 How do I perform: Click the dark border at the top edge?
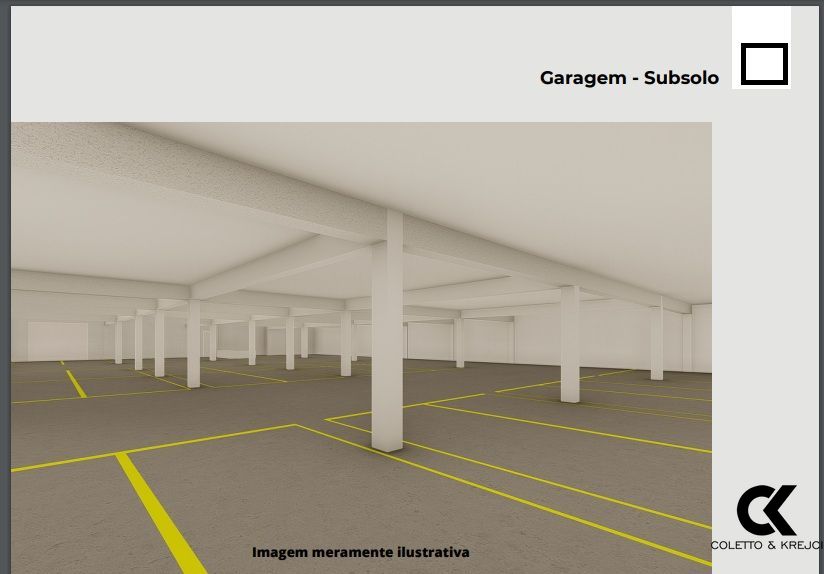(x=400, y=2)
